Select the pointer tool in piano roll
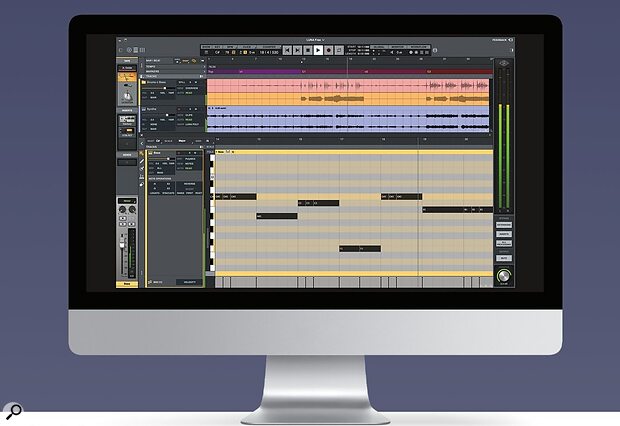Image resolution: width=620 pixels, height=426 pixels. [x=142, y=153]
